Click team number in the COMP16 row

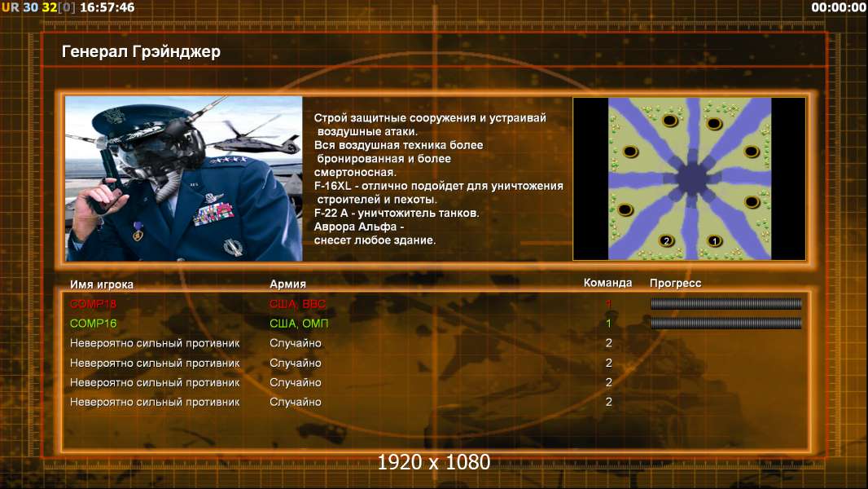(608, 324)
